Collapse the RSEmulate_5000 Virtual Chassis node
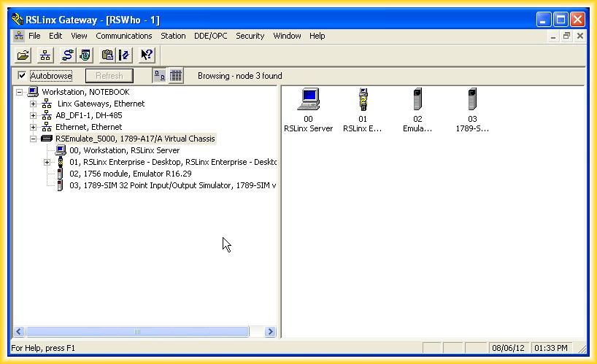Screen dimensions: 597x364 pyautogui.click(x=33, y=139)
